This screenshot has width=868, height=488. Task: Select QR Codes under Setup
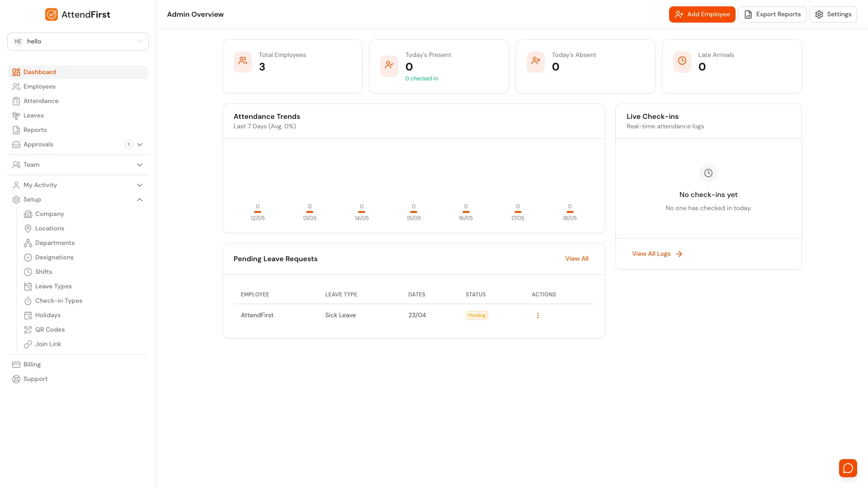pos(84,330)
